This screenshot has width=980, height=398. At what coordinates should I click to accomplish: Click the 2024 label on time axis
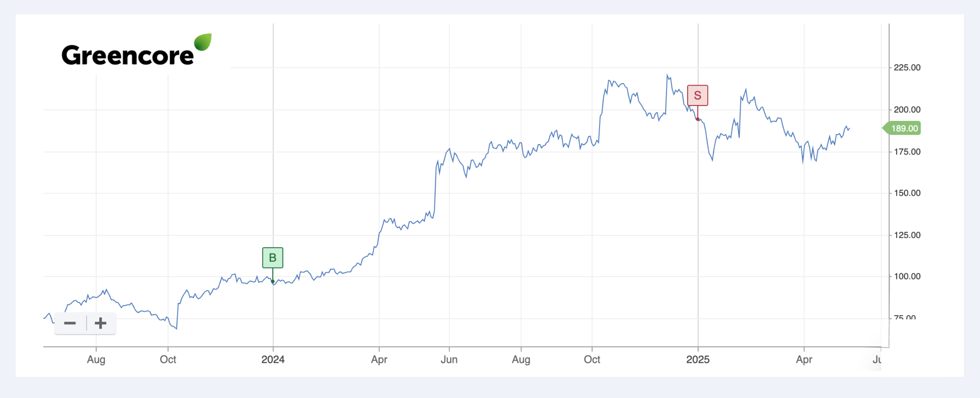(x=273, y=360)
